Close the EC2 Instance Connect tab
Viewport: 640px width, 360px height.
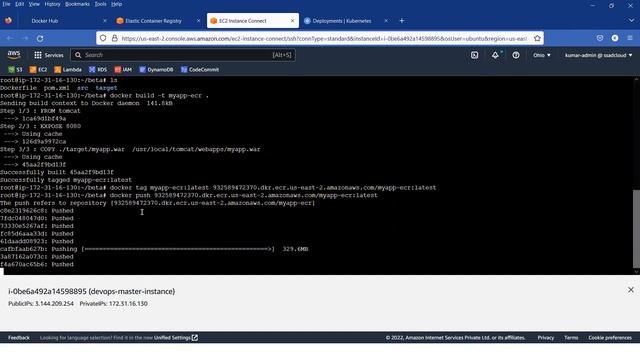[x=292, y=21]
